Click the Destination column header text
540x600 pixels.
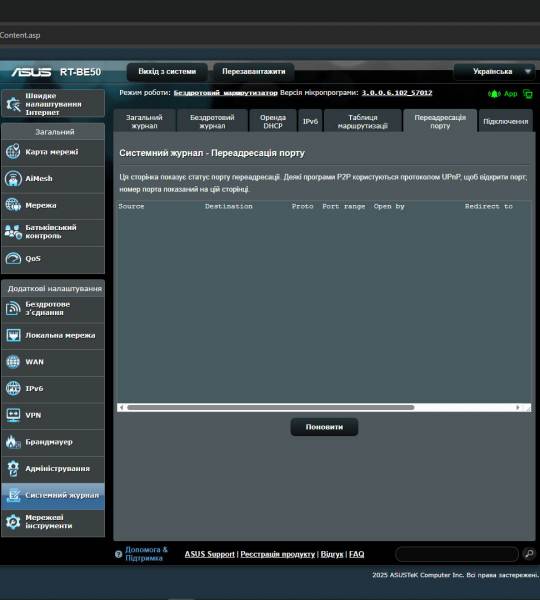tap(228, 206)
